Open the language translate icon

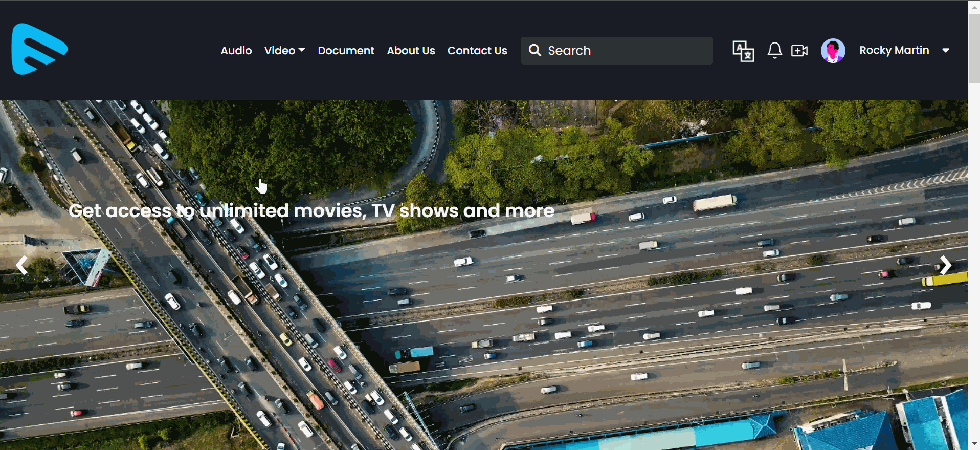[x=743, y=51]
